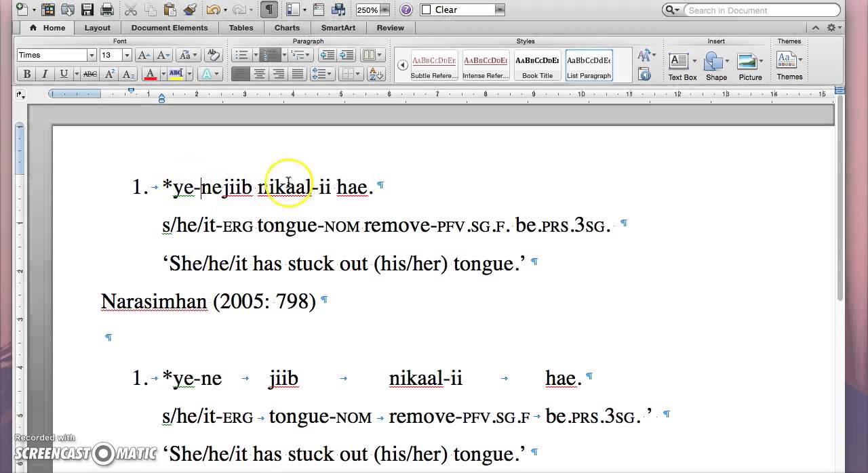Paste from clipboard icon
Image resolution: width=868 pixels, height=473 pixels.
coord(170,9)
